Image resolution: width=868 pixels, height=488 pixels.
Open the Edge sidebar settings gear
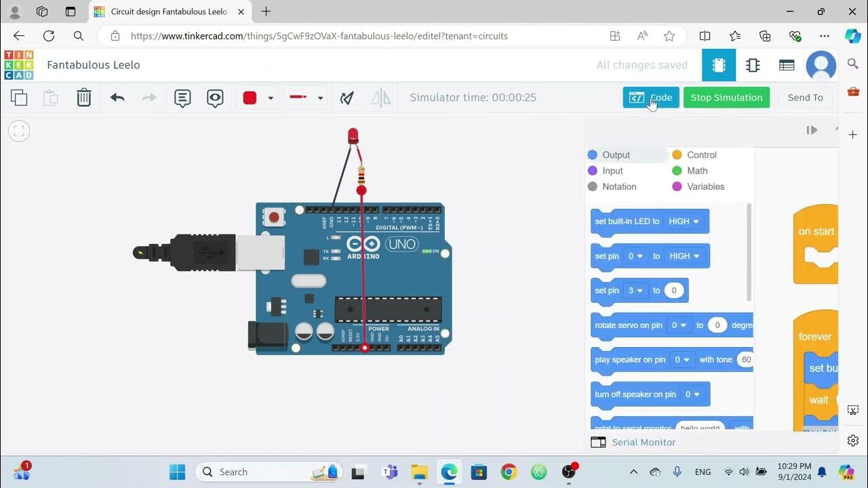click(853, 441)
